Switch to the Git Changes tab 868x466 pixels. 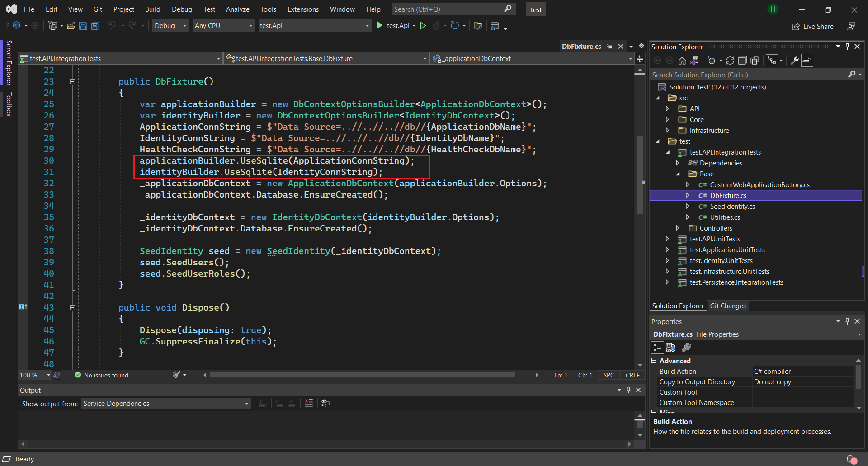click(x=728, y=306)
